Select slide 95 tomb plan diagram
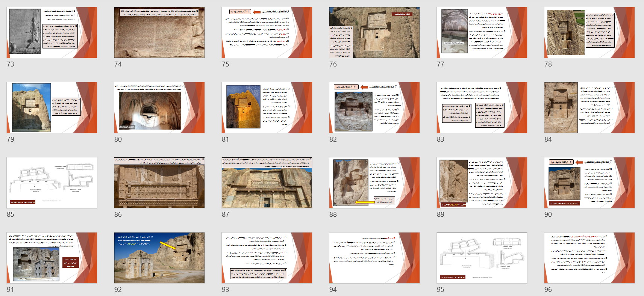Screen dimensions: 644x296 [x=482, y=258]
